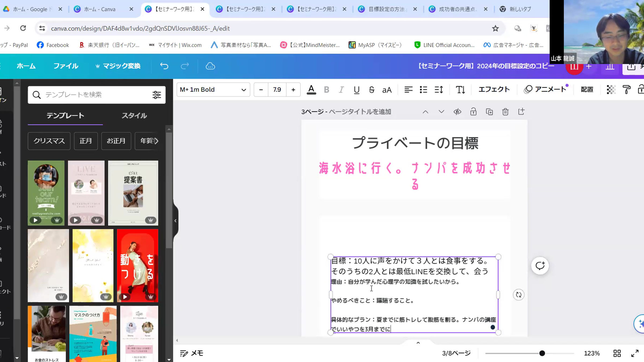The width and height of the screenshot is (644, 362).
Task: Open the ホーム menu in Canva
Action: [26, 66]
